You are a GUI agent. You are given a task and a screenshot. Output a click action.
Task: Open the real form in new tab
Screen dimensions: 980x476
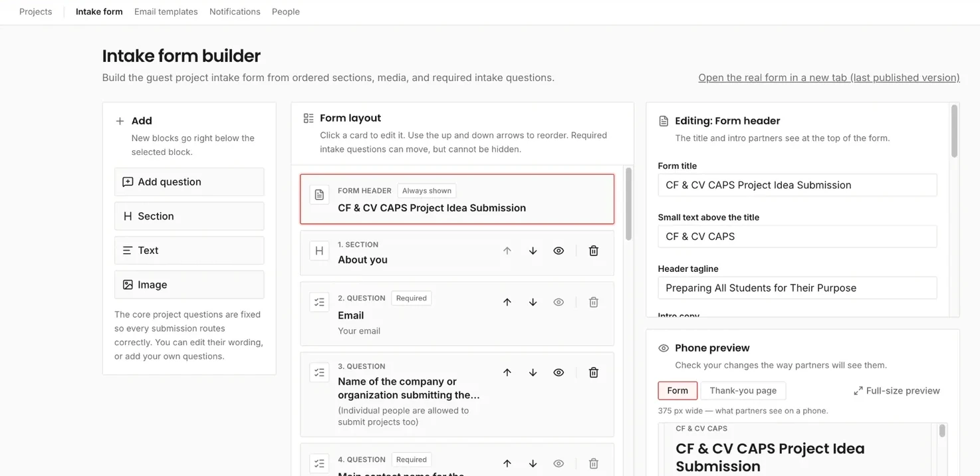coord(829,78)
